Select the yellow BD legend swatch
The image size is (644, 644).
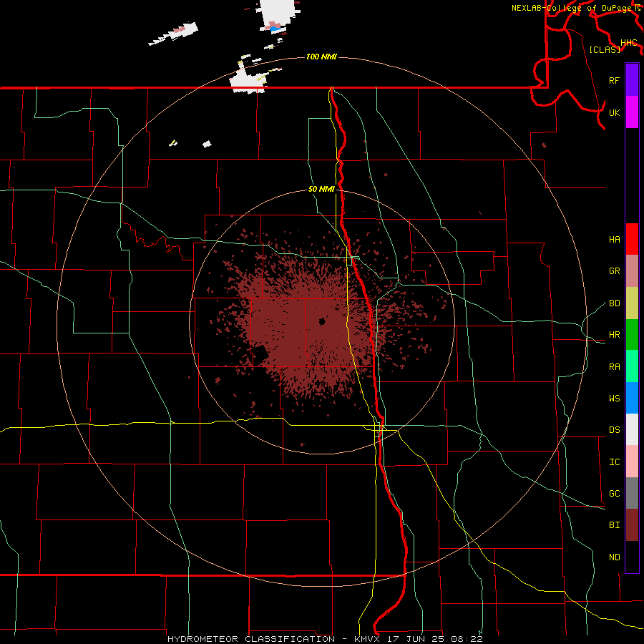tap(632, 303)
